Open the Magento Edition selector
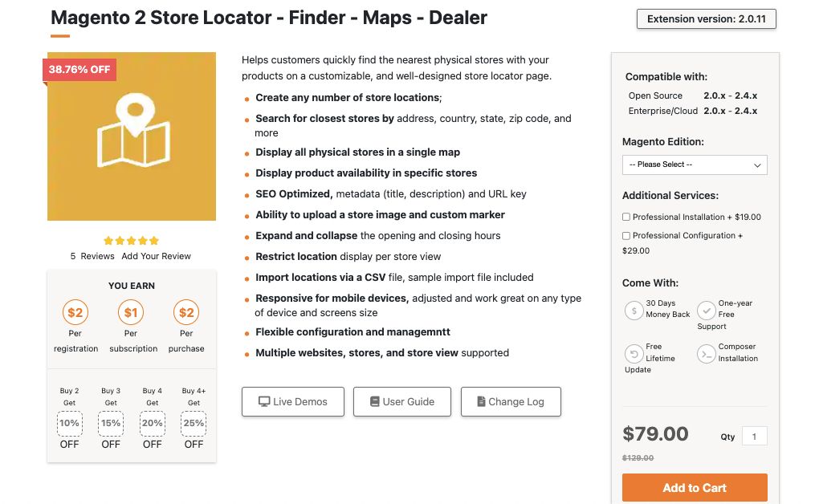Image resolution: width=815 pixels, height=504 pixels. tap(694, 165)
